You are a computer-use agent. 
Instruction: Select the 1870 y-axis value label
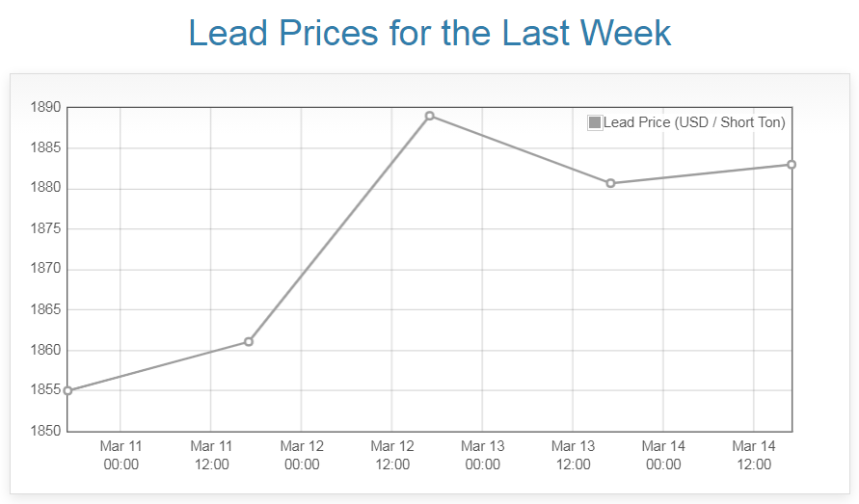(45, 269)
